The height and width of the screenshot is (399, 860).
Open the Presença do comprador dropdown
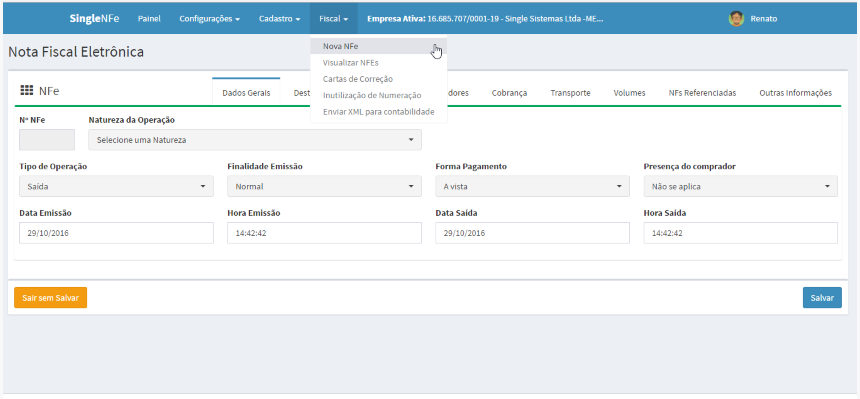pos(740,187)
